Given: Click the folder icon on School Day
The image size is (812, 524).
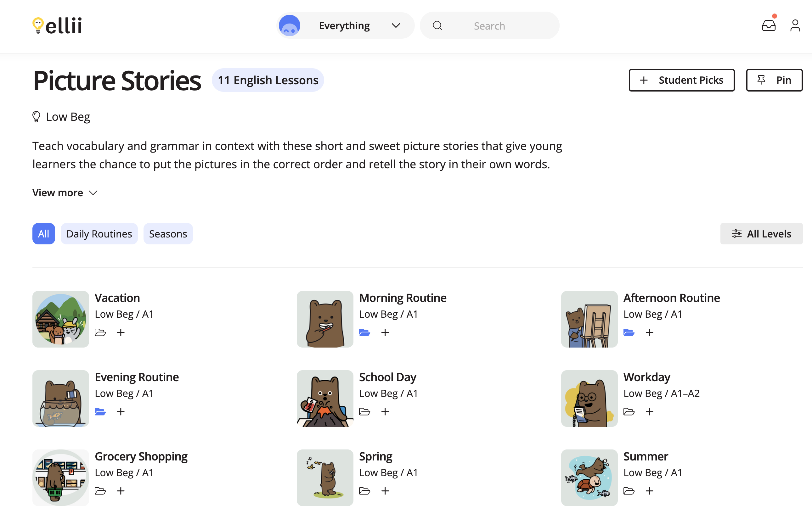Looking at the screenshot, I should 365,412.
